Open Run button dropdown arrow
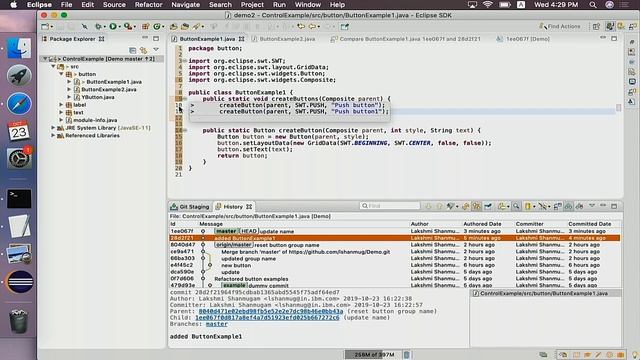The height and width of the screenshot is (360, 640). coord(119,27)
